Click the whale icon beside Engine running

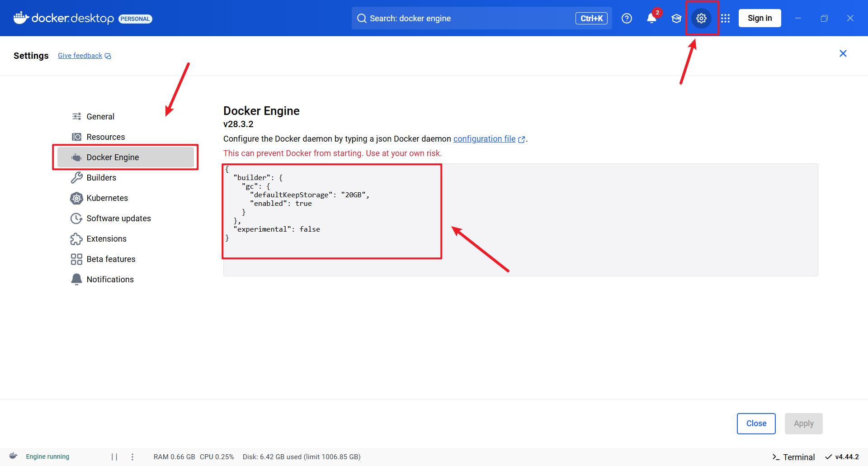pyautogui.click(x=13, y=456)
